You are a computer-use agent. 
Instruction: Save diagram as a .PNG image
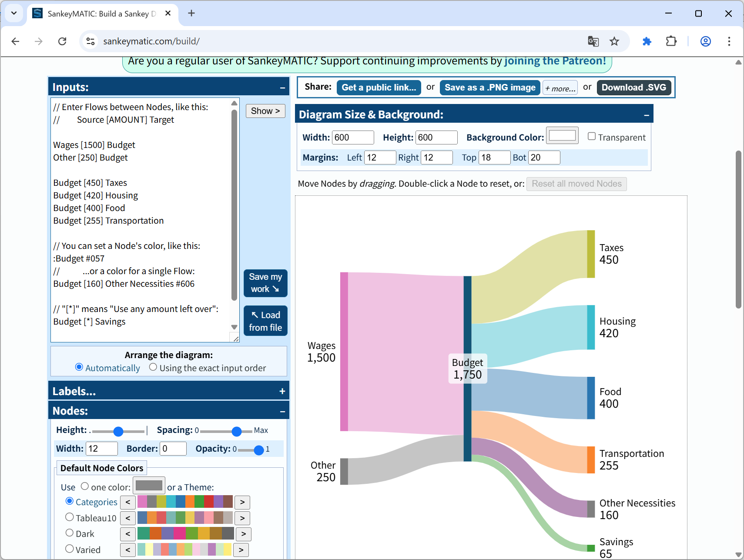coord(490,87)
